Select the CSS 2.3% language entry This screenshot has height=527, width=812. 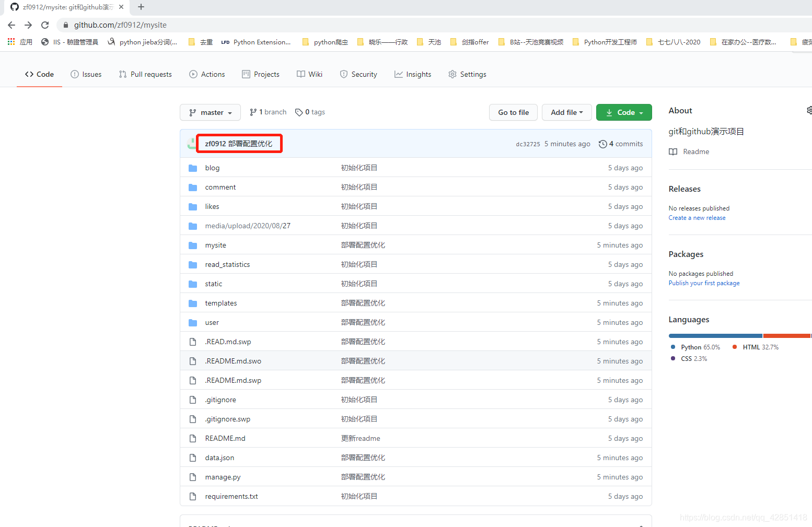click(x=689, y=358)
